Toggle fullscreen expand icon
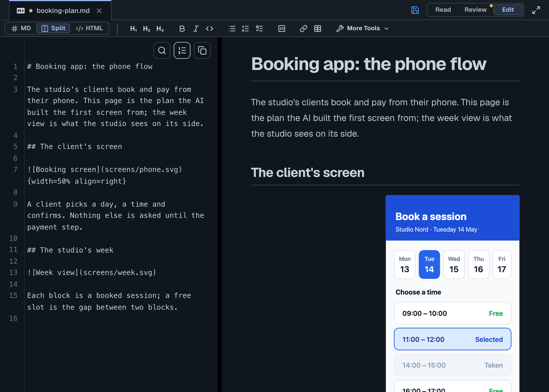 536,10
